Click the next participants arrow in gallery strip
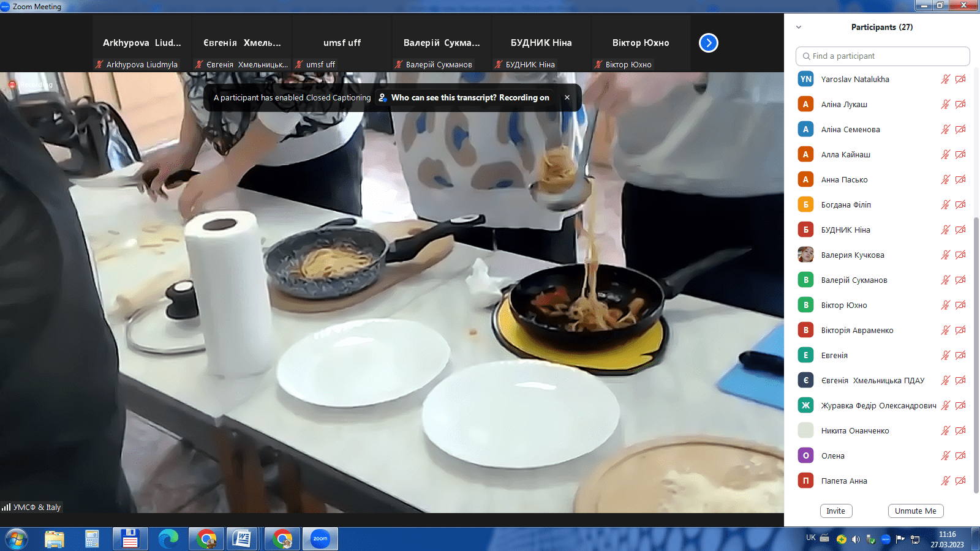This screenshot has width=980, height=551. [x=708, y=43]
